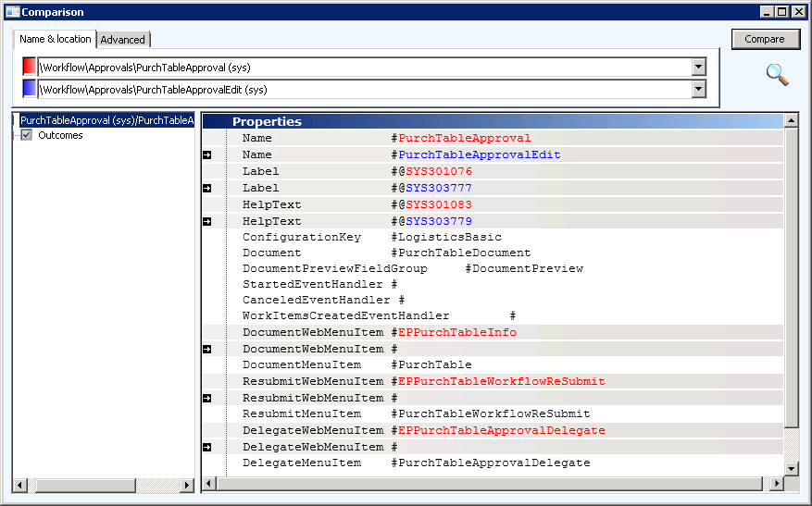
Task: Click arrow icon beside empty DocumentWebMenuItem row
Action: pyautogui.click(x=207, y=350)
